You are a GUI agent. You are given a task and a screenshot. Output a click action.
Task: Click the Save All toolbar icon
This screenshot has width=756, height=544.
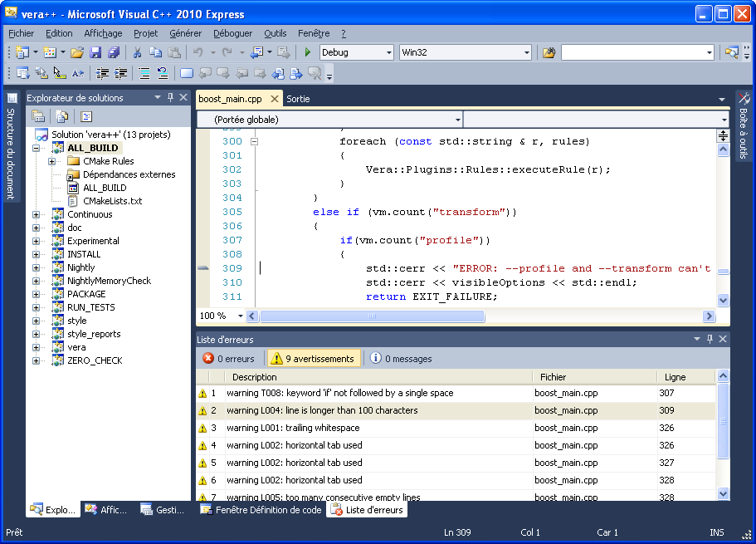[114, 52]
